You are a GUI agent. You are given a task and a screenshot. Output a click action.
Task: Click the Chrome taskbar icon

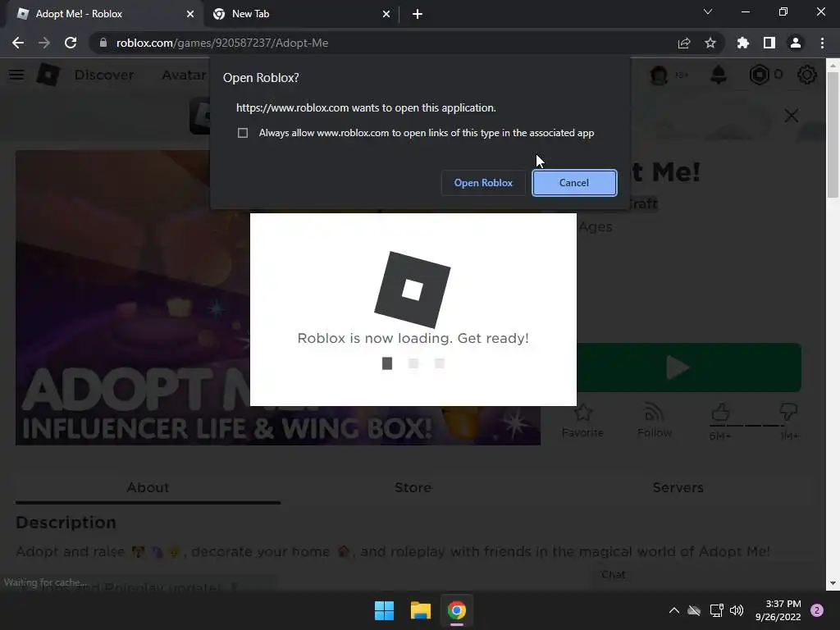[x=457, y=610]
